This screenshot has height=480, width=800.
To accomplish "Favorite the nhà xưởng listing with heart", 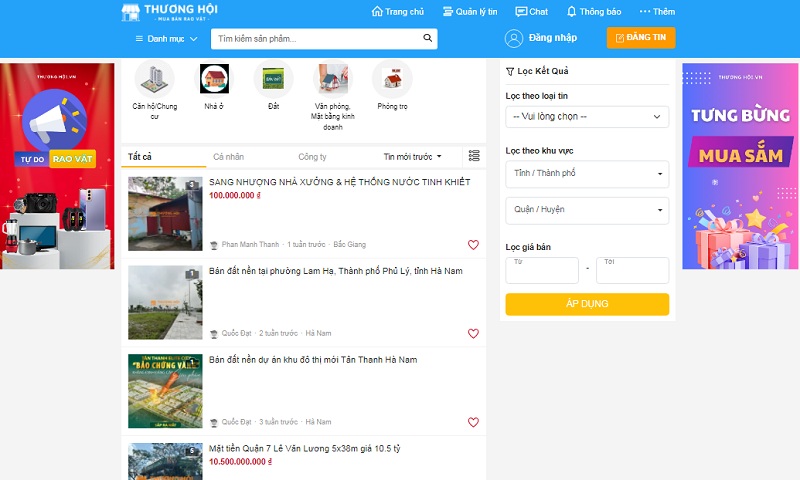I will [473, 245].
